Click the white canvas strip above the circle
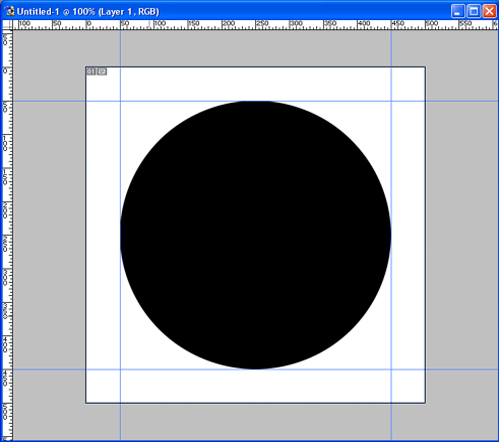This screenshot has width=499, height=442. coord(256,84)
